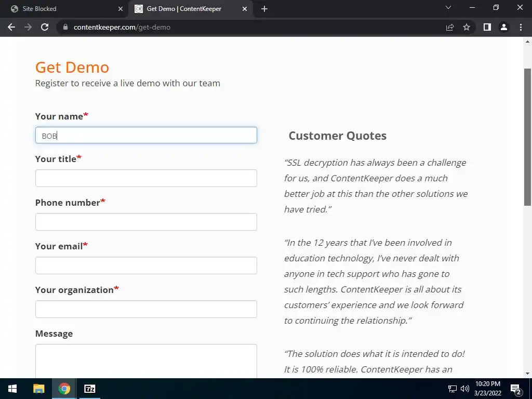Close the Get Demo tab
Screen dimensions: 532x399
click(245, 9)
